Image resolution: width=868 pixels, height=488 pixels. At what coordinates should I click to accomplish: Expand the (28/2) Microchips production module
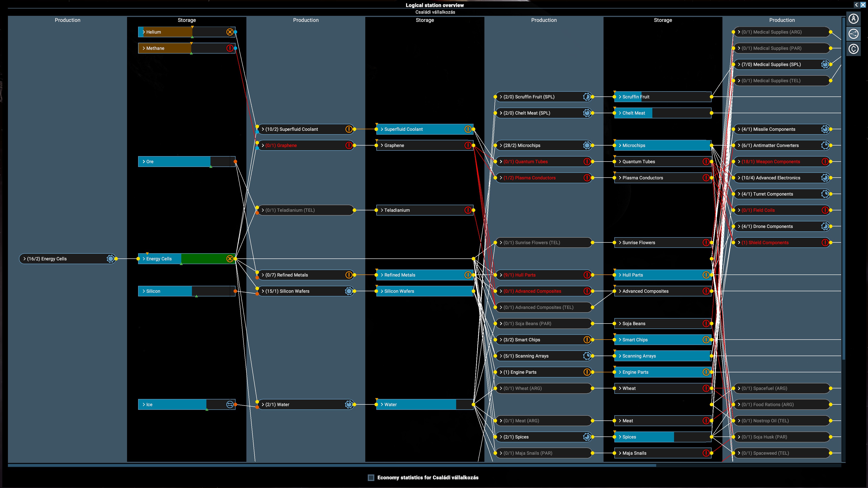point(543,145)
